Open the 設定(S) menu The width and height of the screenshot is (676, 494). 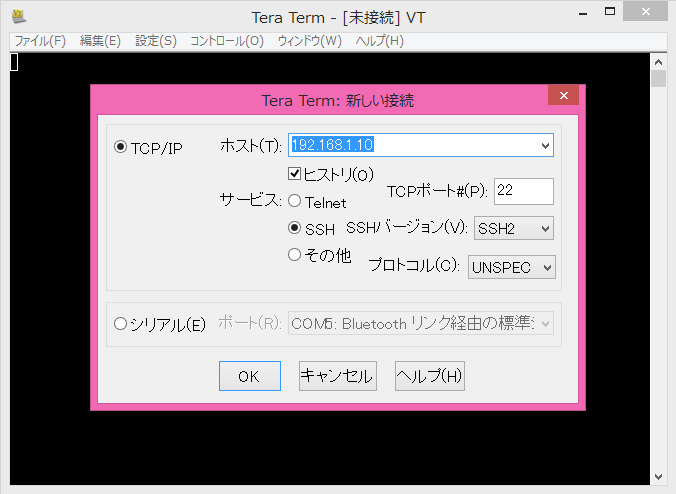[x=155, y=41]
